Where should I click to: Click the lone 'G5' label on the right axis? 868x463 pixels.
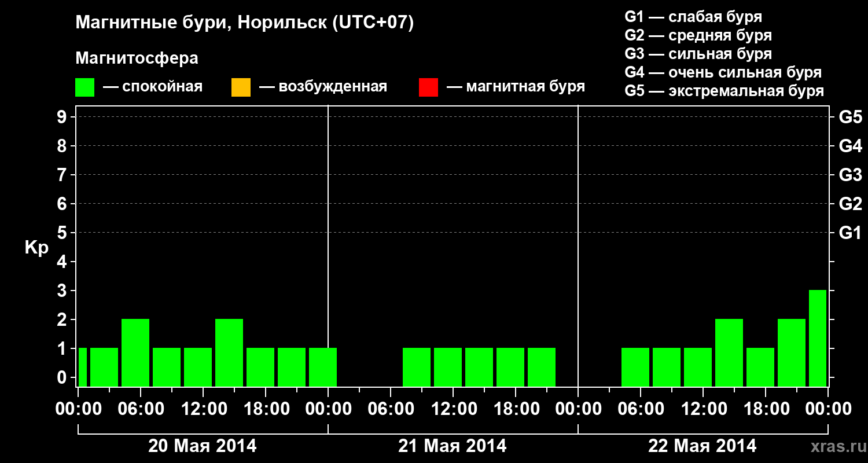[x=850, y=117]
